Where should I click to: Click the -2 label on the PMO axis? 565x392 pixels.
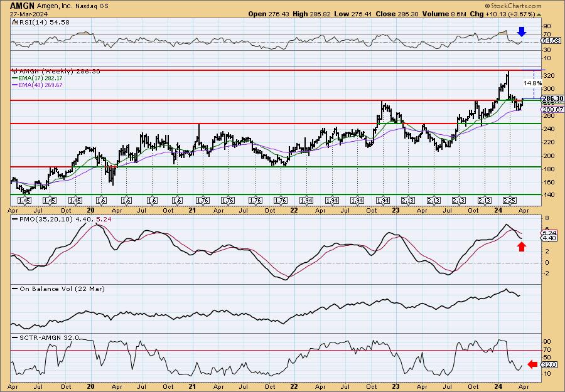[547, 273]
